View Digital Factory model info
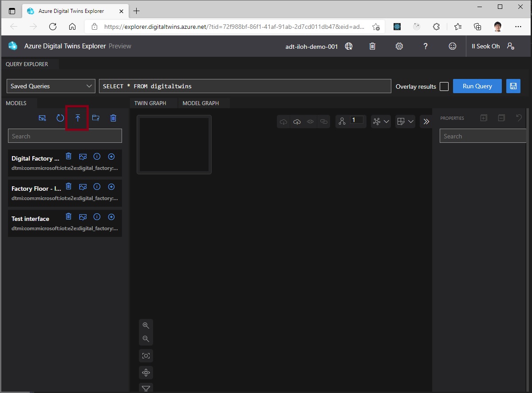Screen dimensions: 532x393 click(97, 156)
